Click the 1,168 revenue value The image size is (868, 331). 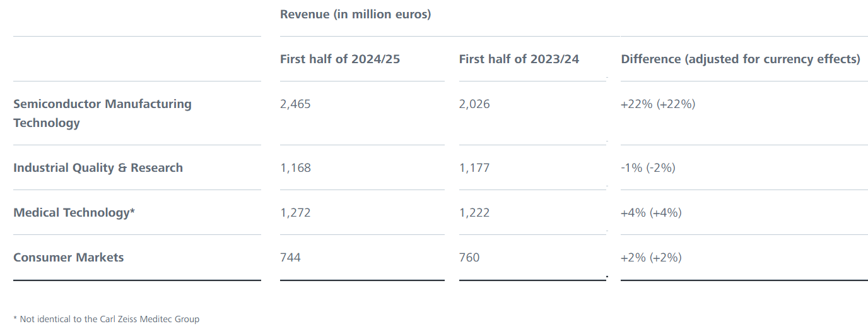point(295,168)
